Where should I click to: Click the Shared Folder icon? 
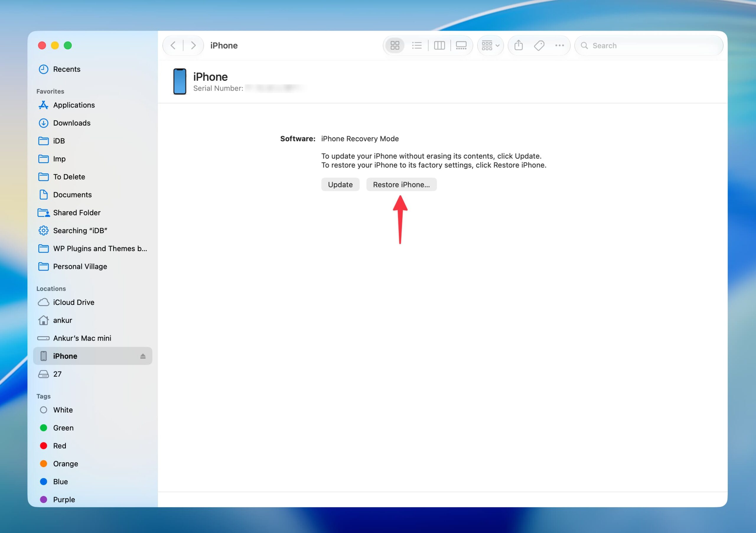pyautogui.click(x=44, y=213)
